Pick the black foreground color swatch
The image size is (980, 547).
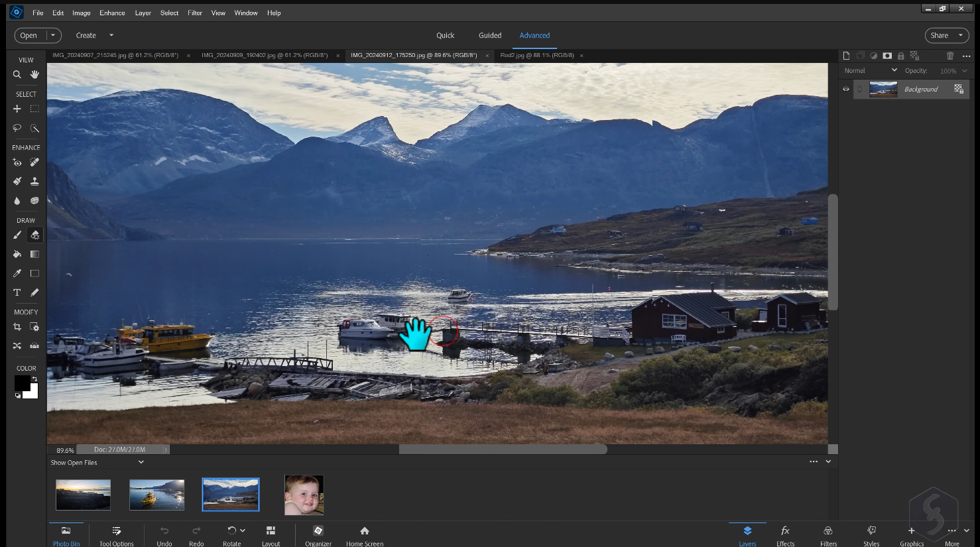pyautogui.click(x=21, y=383)
